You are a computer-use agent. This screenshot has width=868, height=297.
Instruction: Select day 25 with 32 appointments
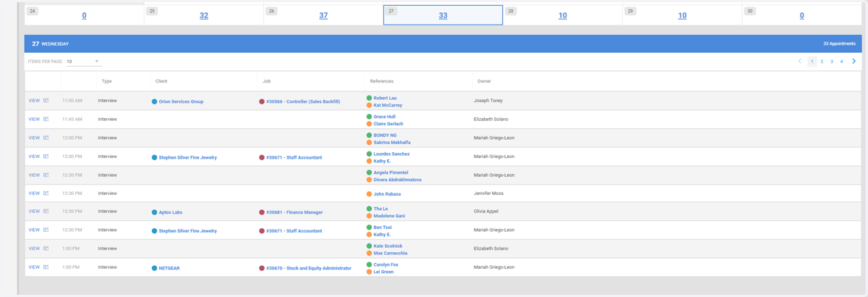pyautogui.click(x=204, y=15)
